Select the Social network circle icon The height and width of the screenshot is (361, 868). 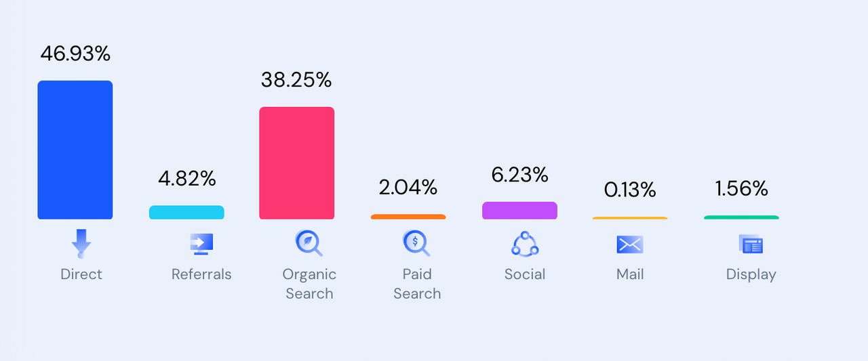(x=524, y=244)
